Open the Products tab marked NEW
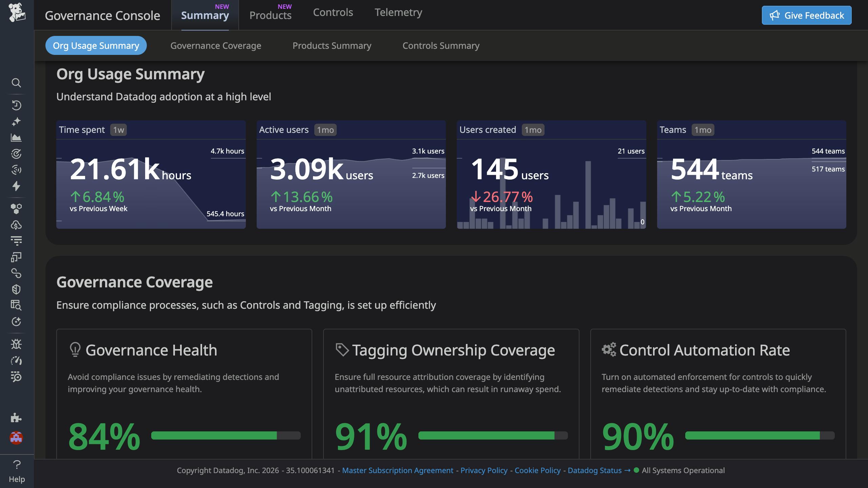868x488 pixels. click(270, 15)
